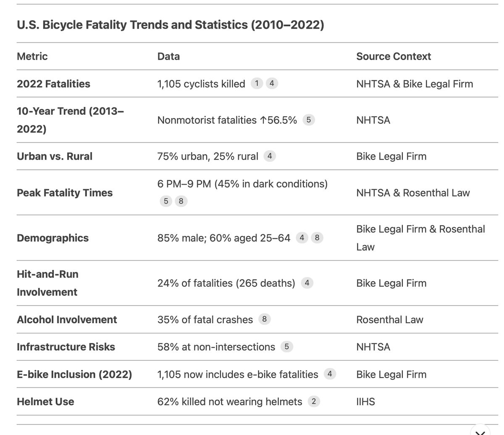The height and width of the screenshot is (435, 504).
Task: Select the 2022 Fatalities row label
Action: [x=53, y=84]
